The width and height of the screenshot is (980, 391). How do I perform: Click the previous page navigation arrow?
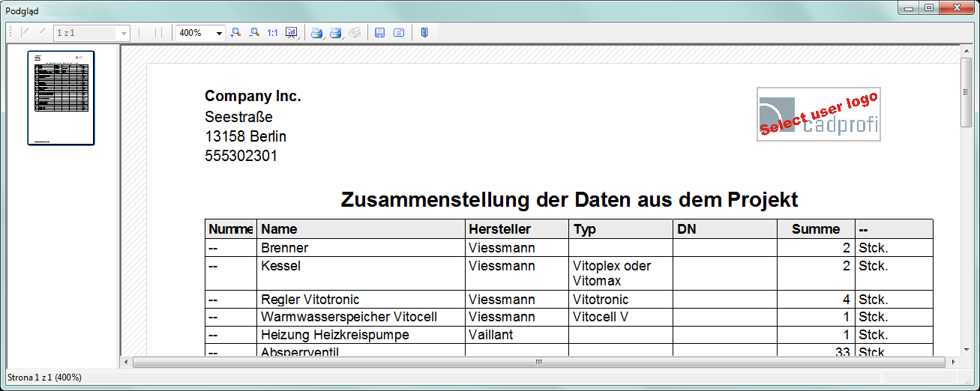pyautogui.click(x=42, y=32)
